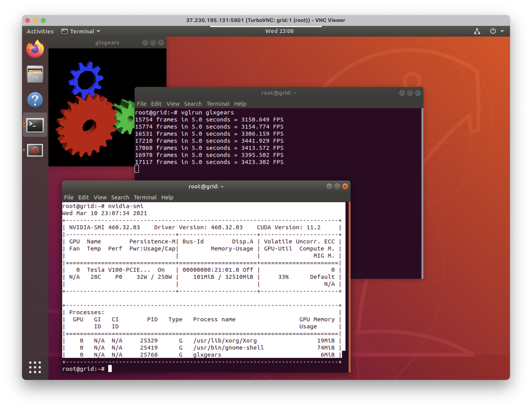This screenshot has width=532, height=409.
Task: Maximize the glxgears window
Action: tap(153, 43)
